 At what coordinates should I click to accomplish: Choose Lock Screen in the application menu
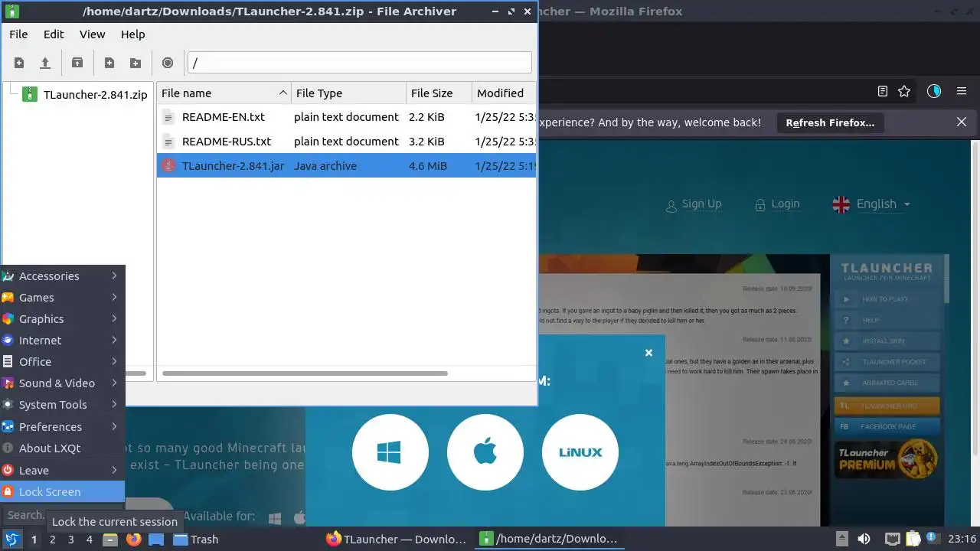[62, 491]
